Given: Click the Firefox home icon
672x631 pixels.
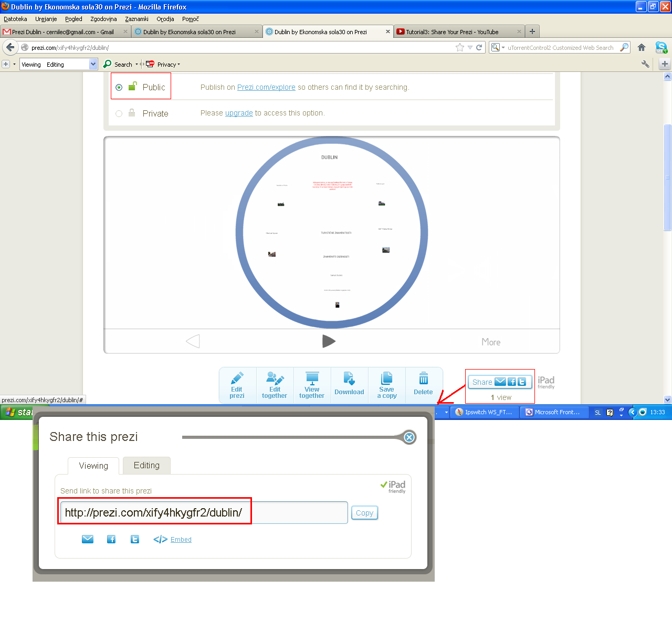Looking at the screenshot, I should (x=642, y=47).
